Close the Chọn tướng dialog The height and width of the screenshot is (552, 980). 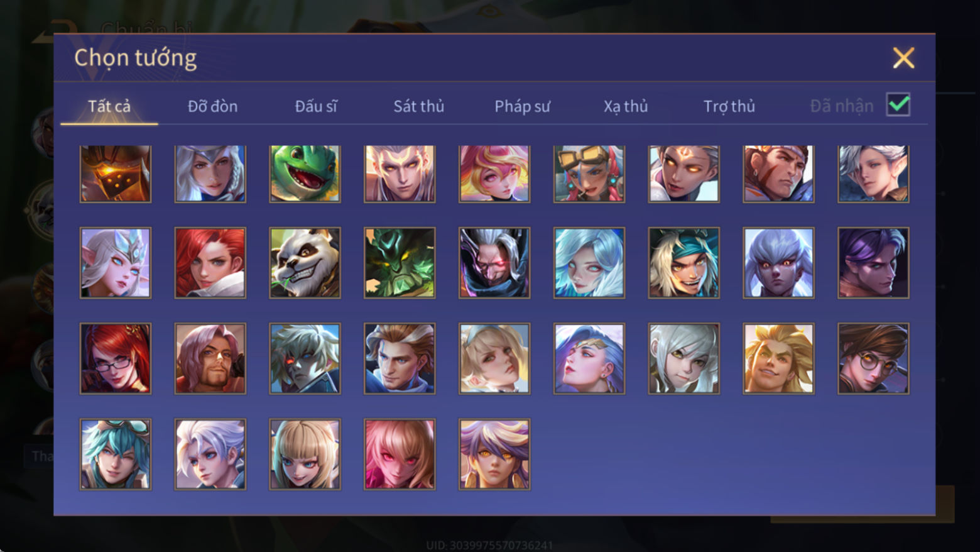pyautogui.click(x=903, y=58)
